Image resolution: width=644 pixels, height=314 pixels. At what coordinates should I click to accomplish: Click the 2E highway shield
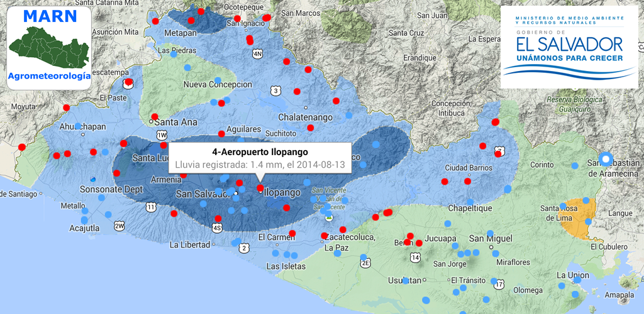pos(365,263)
